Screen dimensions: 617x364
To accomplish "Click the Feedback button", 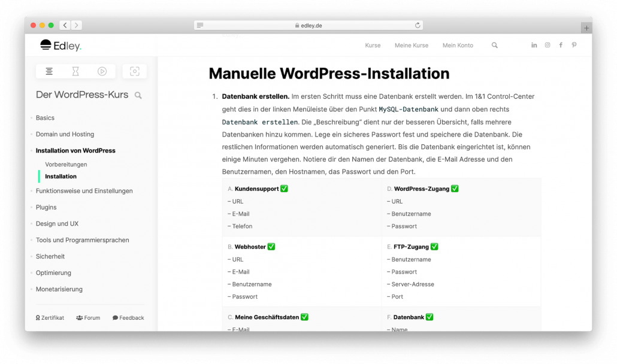I will pyautogui.click(x=128, y=318).
